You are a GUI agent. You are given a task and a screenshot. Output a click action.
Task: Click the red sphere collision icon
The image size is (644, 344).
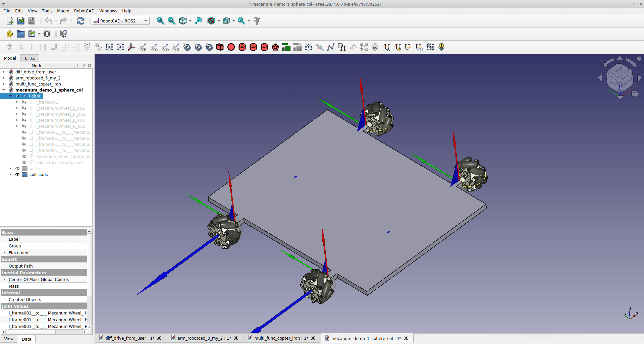[x=231, y=47]
